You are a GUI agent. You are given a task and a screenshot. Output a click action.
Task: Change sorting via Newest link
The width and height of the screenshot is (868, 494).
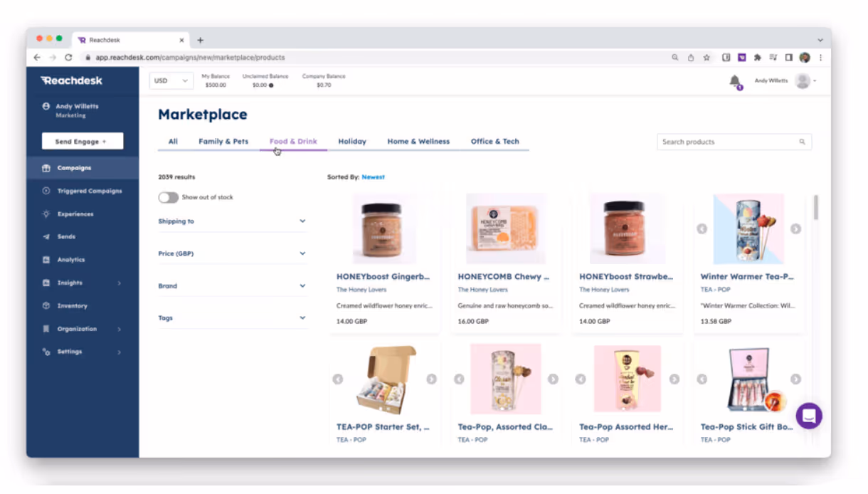[374, 177]
